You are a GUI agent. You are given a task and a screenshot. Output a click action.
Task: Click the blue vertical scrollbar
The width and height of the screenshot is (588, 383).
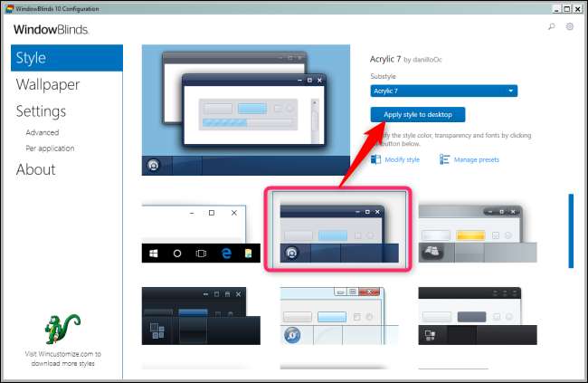click(571, 231)
